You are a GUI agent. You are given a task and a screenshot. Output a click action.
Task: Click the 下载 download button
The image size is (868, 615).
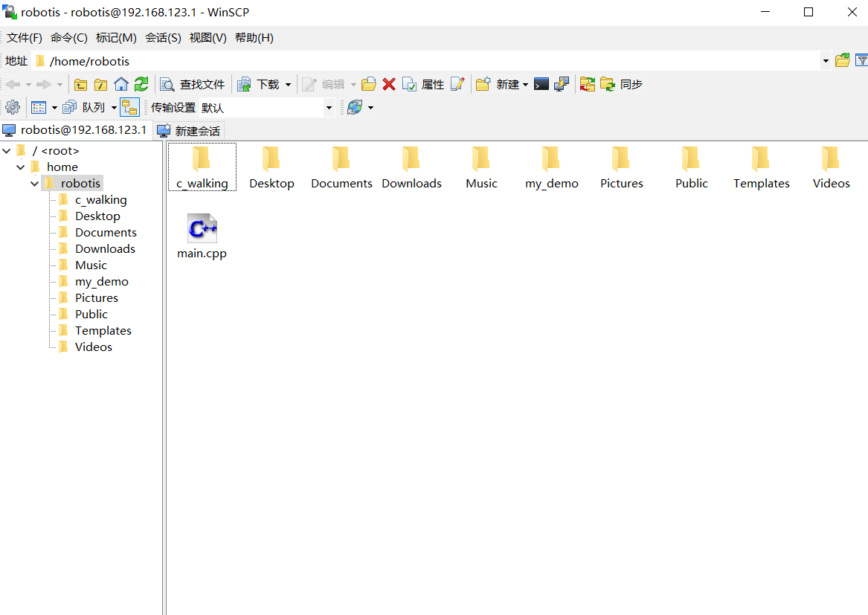[258, 84]
